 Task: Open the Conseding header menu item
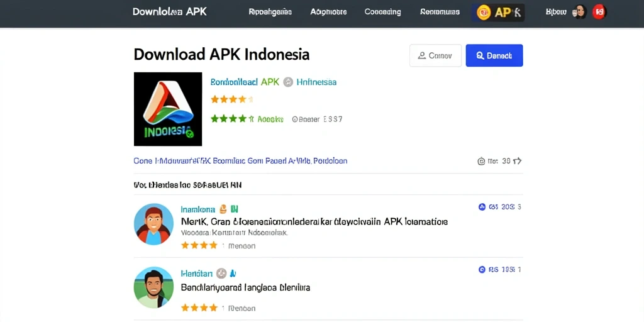383,12
